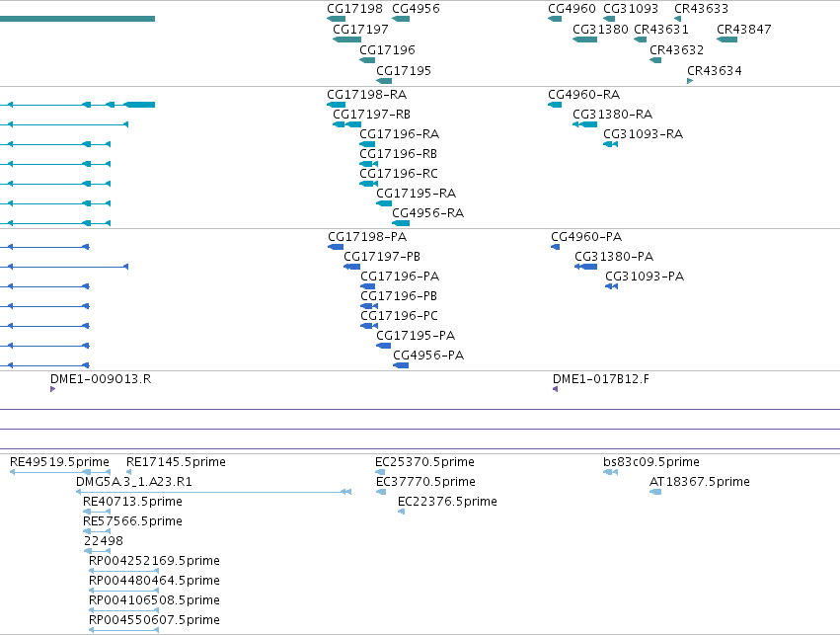Click the RP004106508.5prime EST label

pos(154,600)
